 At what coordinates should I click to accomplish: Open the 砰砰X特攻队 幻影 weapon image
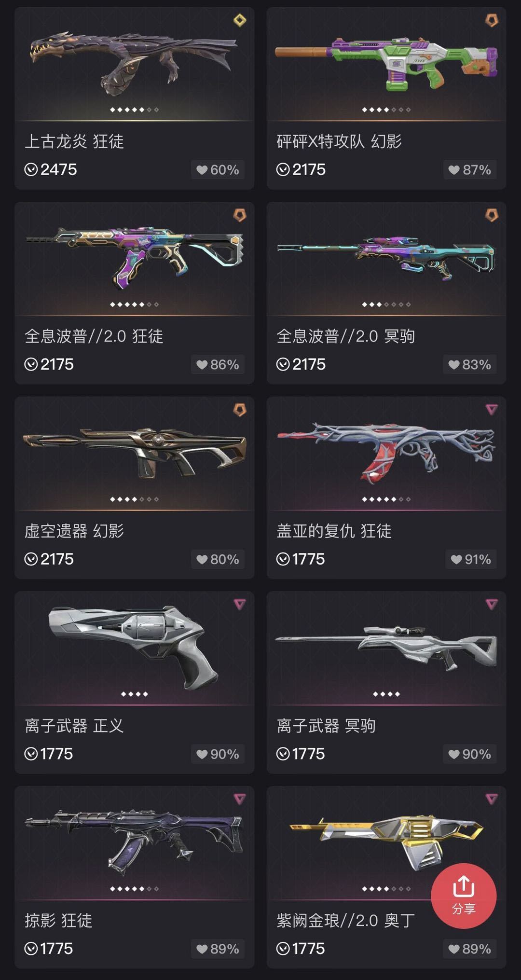tap(386, 64)
